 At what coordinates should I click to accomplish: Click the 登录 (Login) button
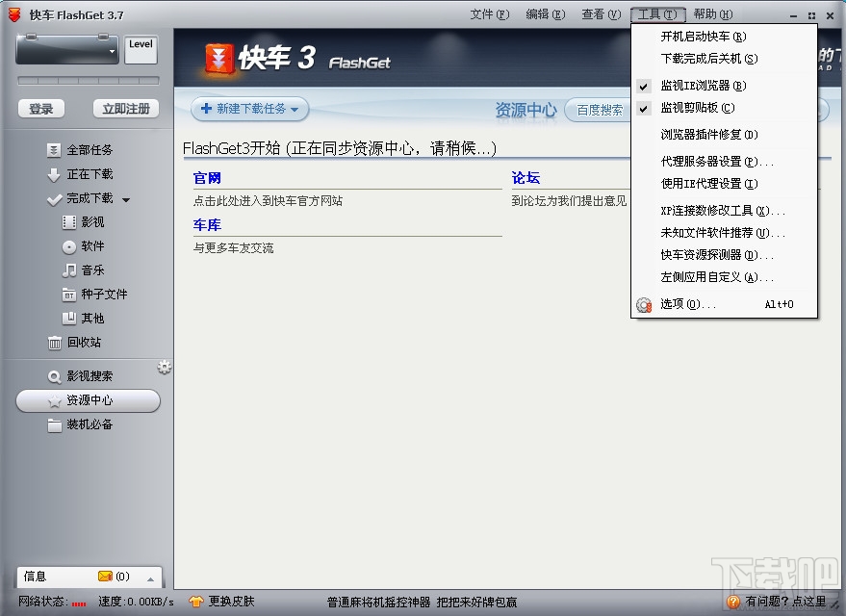click(40, 109)
